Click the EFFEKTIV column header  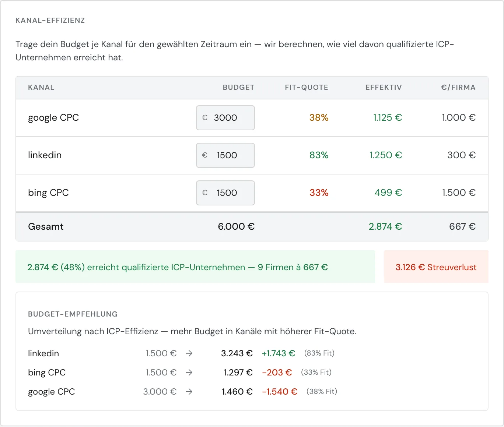click(x=384, y=88)
